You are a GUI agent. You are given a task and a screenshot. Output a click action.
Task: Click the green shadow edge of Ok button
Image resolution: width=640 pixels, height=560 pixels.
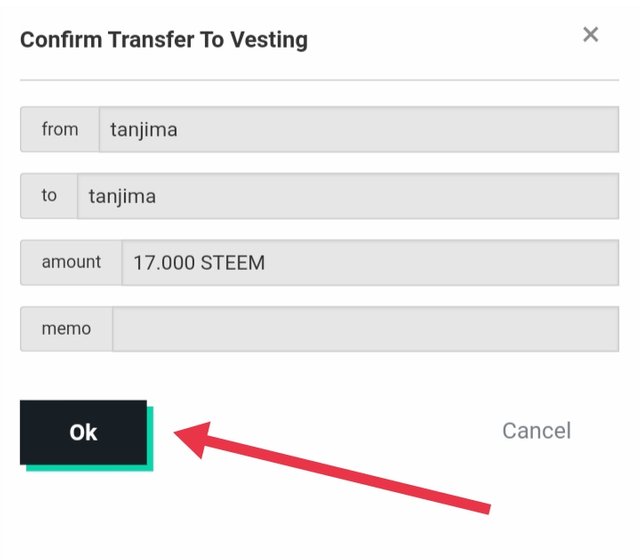tap(90, 468)
